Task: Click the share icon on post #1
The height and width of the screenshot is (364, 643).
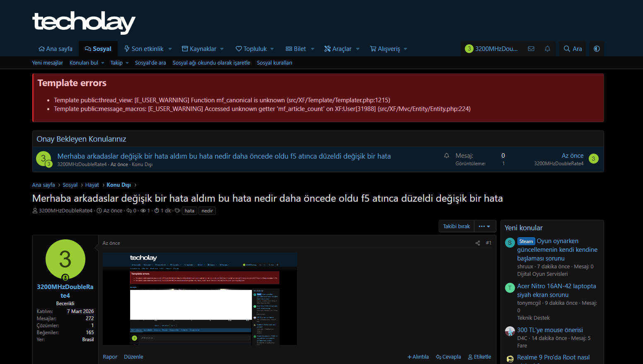Action: click(478, 243)
